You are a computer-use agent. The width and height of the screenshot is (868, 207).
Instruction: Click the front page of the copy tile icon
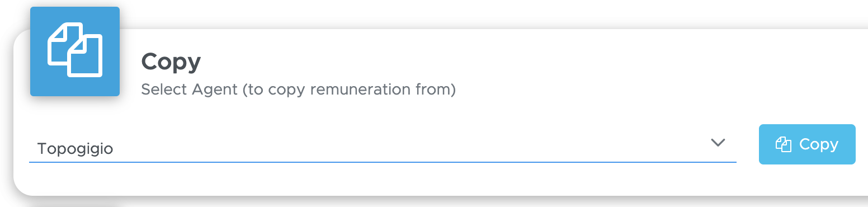[x=85, y=56]
